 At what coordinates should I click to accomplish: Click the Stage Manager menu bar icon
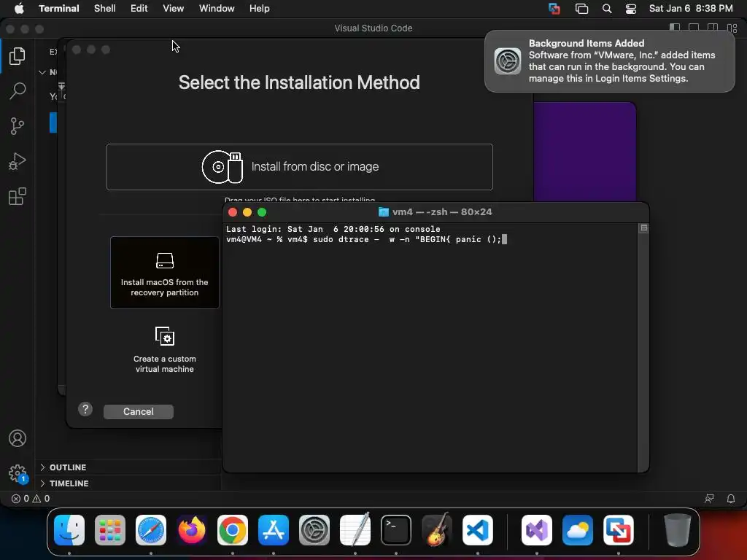[x=581, y=9]
